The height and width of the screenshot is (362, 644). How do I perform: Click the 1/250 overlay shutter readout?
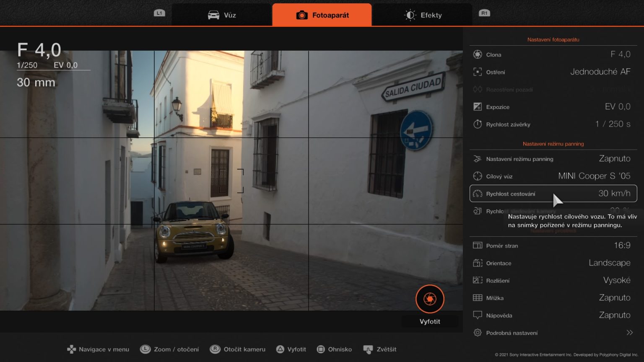point(27,65)
